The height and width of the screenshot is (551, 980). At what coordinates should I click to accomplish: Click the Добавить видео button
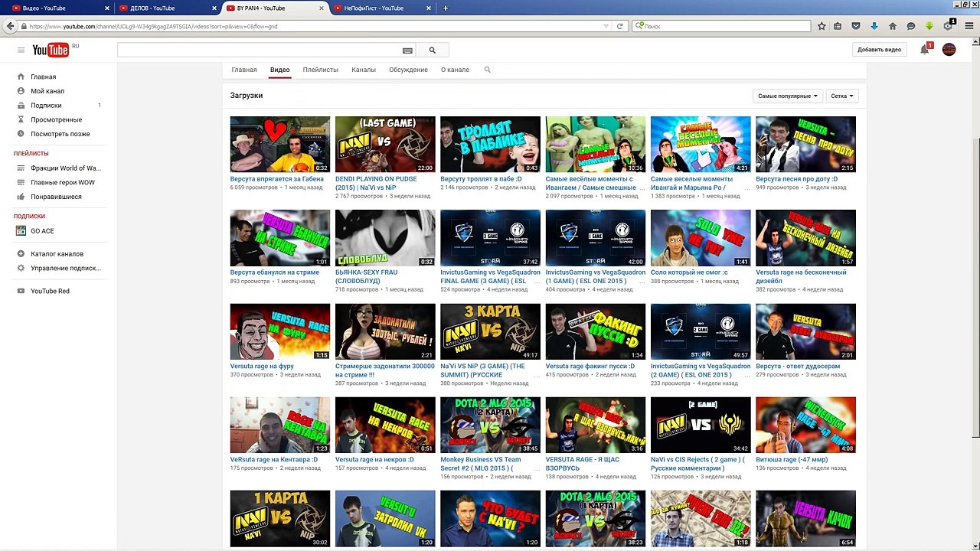[x=880, y=50]
